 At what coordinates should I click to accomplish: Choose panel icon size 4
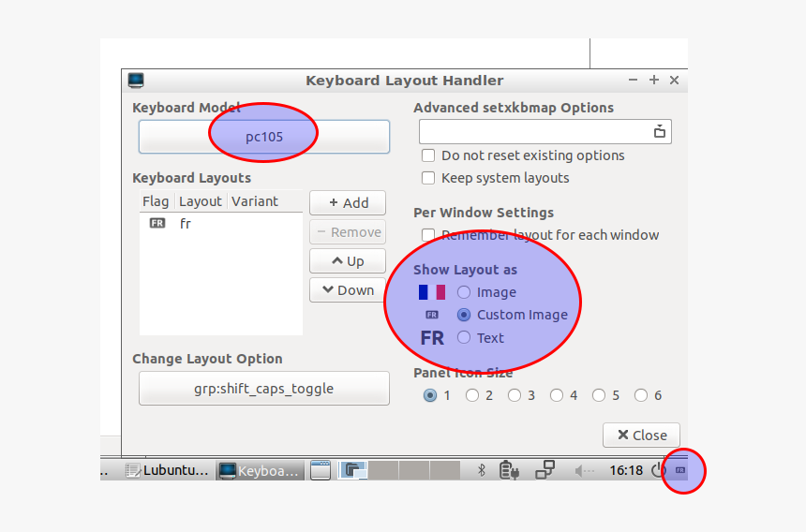(x=556, y=395)
